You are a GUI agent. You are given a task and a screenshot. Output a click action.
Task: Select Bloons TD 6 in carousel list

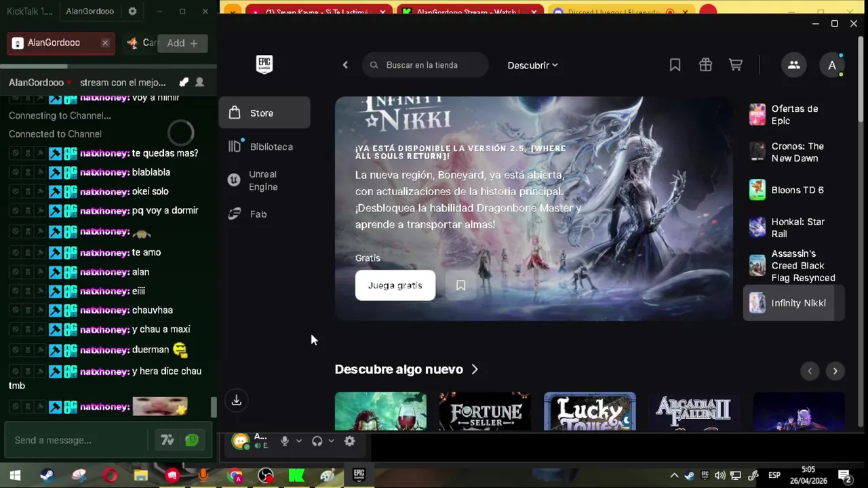(x=794, y=190)
